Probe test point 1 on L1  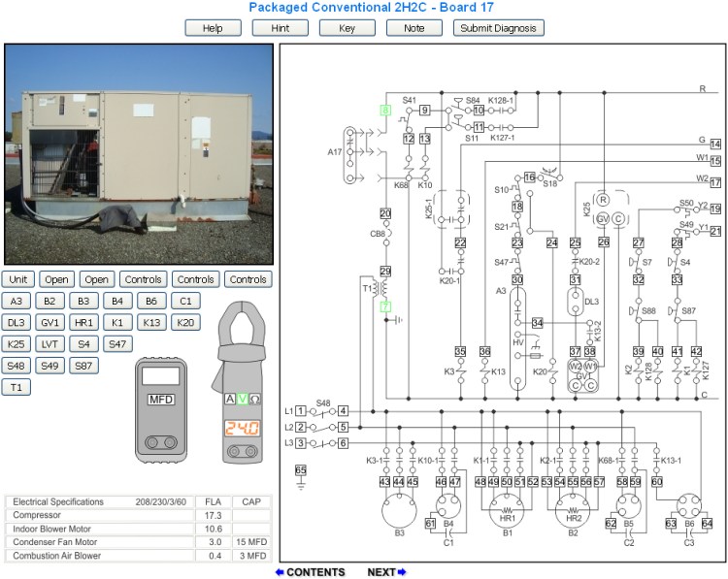(301, 411)
